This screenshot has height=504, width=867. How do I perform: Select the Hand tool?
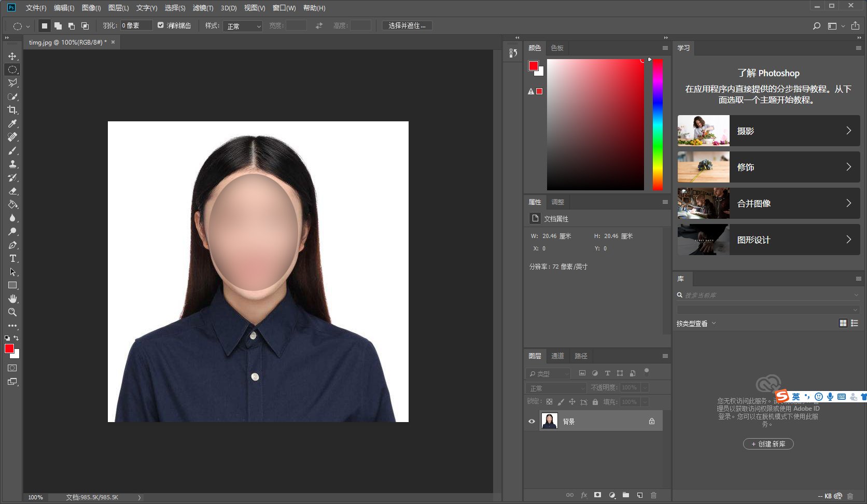click(x=12, y=299)
